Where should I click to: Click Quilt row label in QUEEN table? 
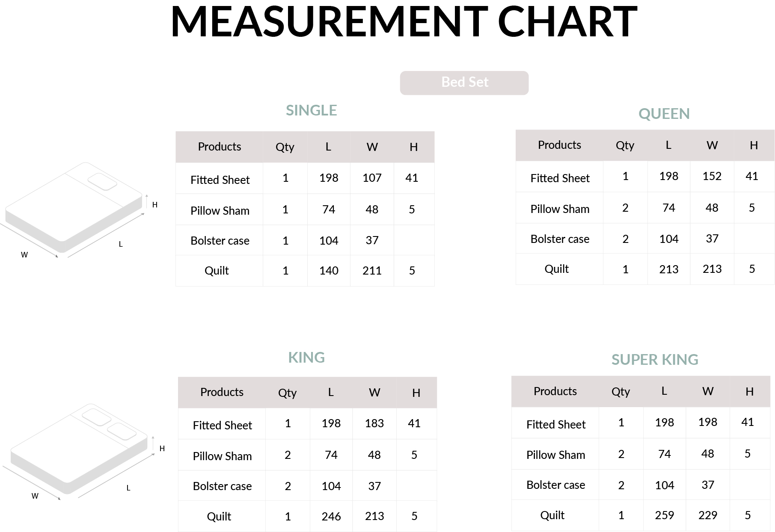(556, 269)
